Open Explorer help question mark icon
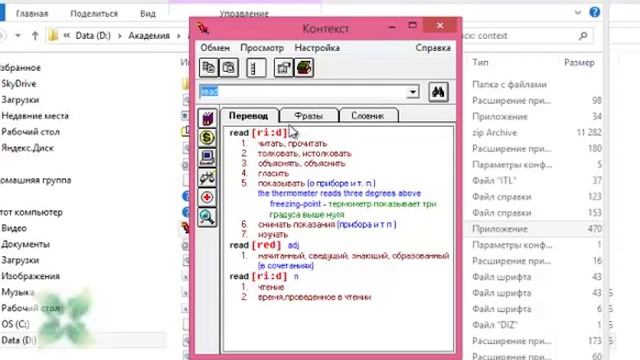This screenshot has height=360, width=640. point(595,12)
